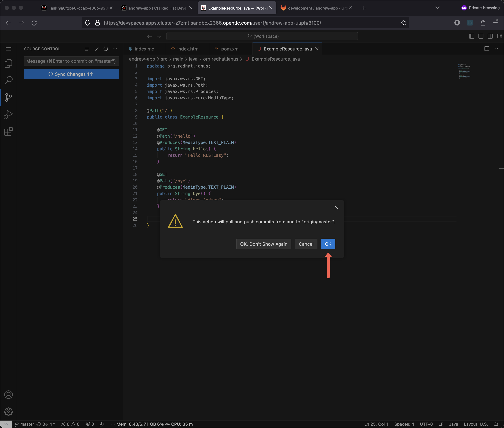Screen dimensions: 504x428
Task: Switch to the pom.xml editor tab
Action: pyautogui.click(x=230, y=49)
